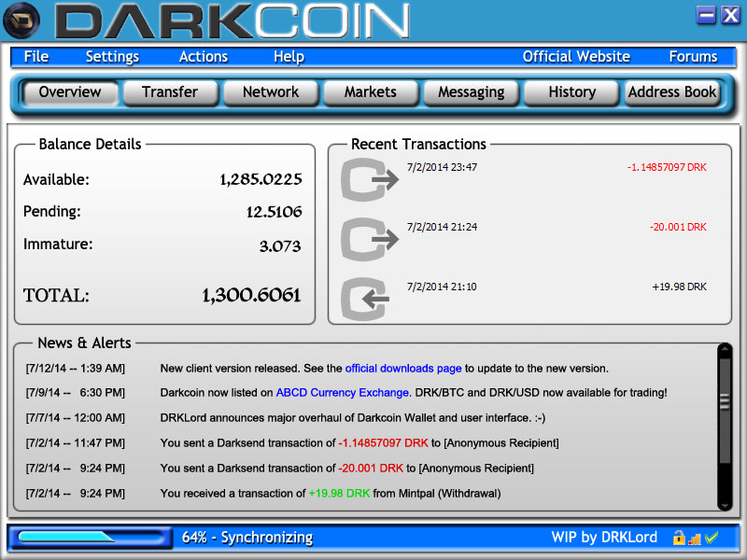This screenshot has height=560, width=747.
Task: Click the scrollbar down arrow in News & Alerts
Action: point(725,505)
